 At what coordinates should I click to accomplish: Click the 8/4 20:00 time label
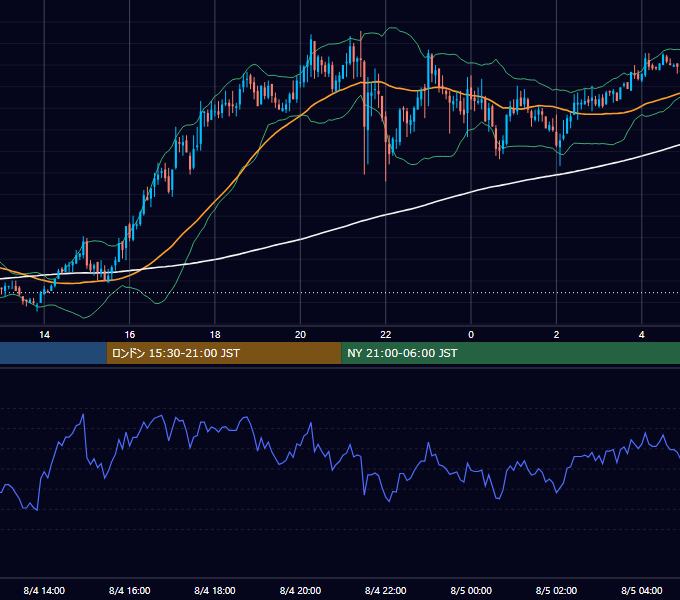pos(300,590)
